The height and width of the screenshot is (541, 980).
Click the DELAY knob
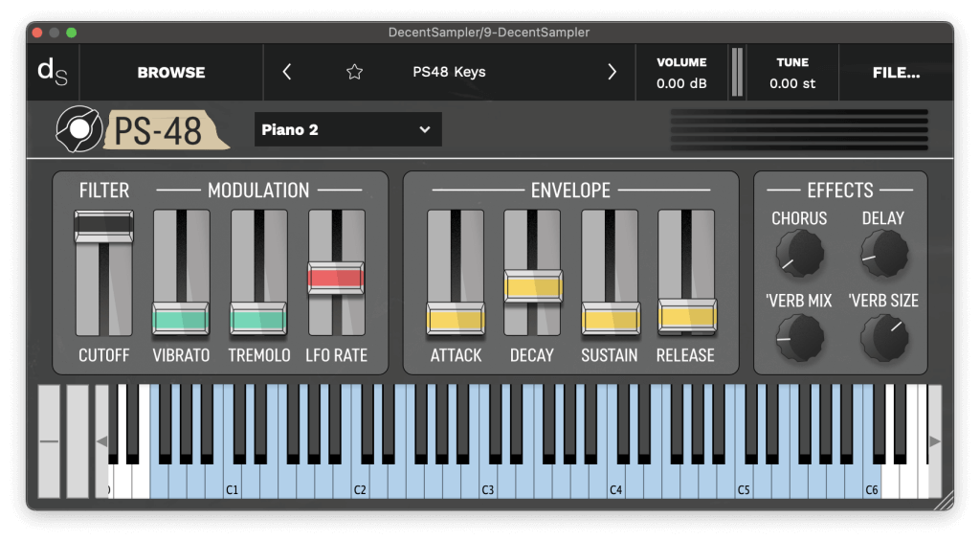point(883,254)
